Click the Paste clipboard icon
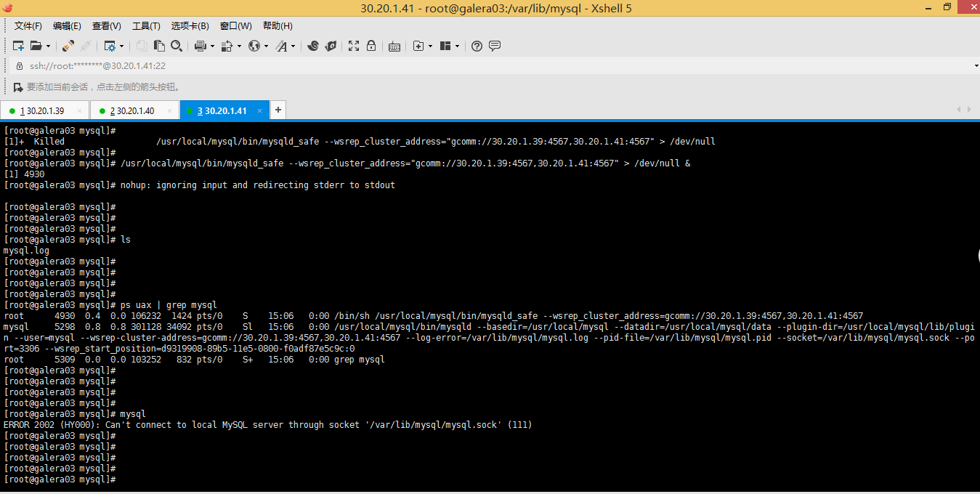Screen dimensions: 980x494 click(159, 46)
